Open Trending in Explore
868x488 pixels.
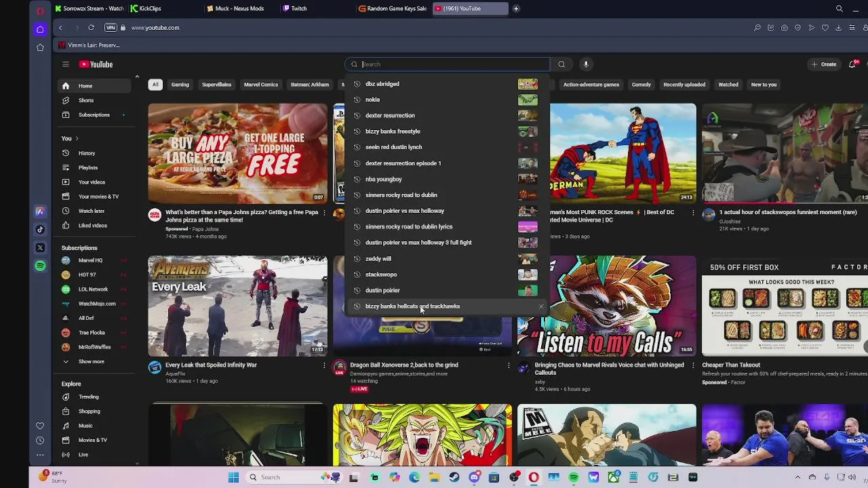tap(94, 396)
